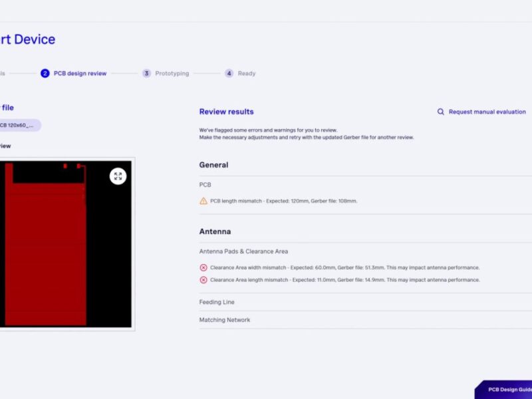Open the Request manual evaluation link
The height and width of the screenshot is (399, 532).
click(487, 112)
